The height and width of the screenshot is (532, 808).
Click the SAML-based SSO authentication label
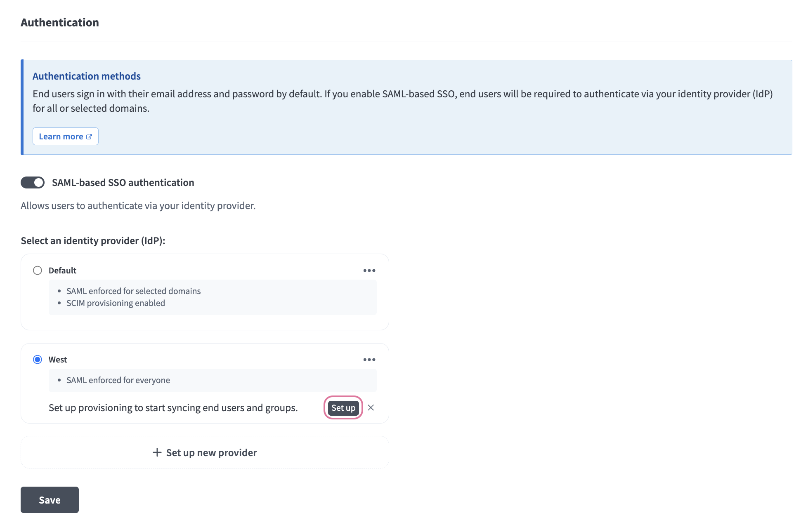tap(123, 183)
